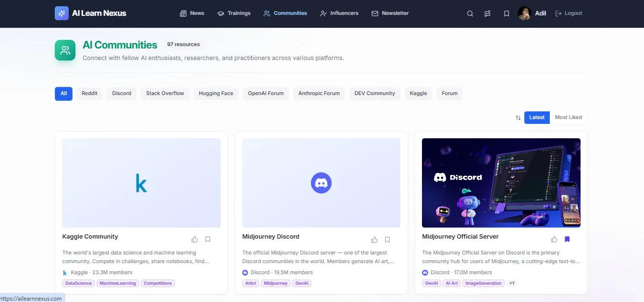Like the Midjourney Official Server card
Screen dimensions: 644x302
[554, 239]
